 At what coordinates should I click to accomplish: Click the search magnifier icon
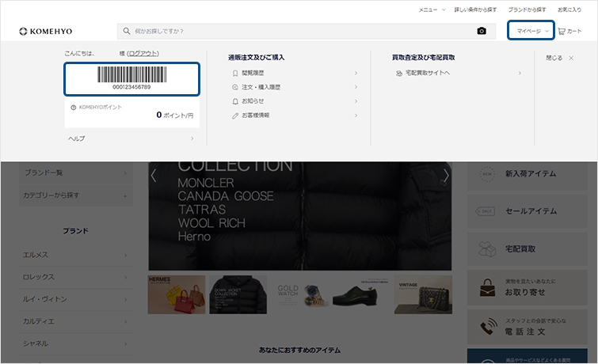(x=127, y=31)
